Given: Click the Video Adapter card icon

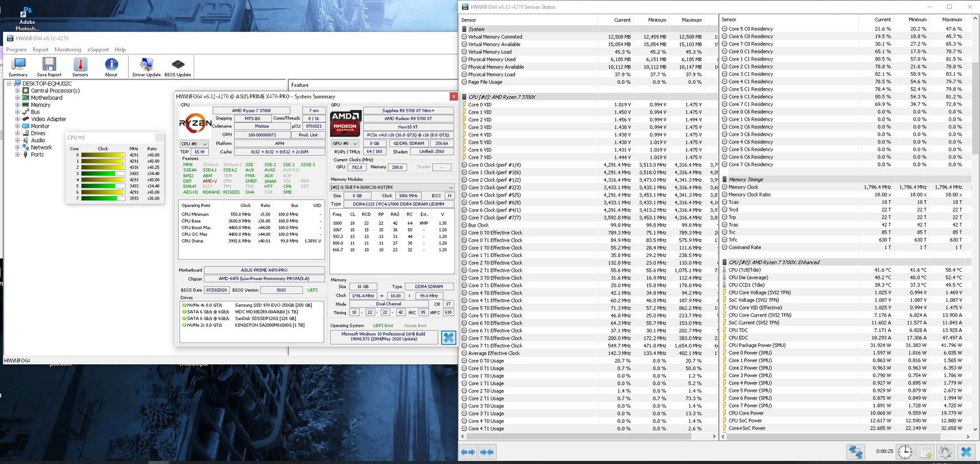Looking at the screenshot, I should (26, 119).
